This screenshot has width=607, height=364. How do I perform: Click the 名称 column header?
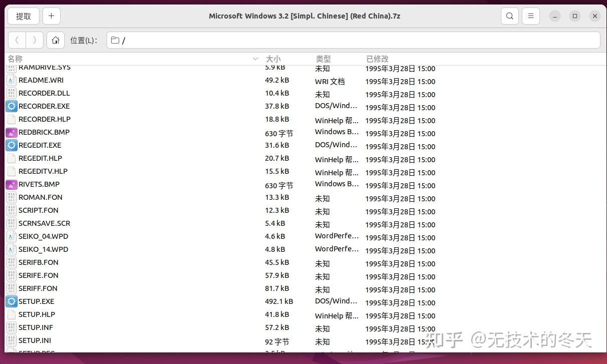coord(15,59)
